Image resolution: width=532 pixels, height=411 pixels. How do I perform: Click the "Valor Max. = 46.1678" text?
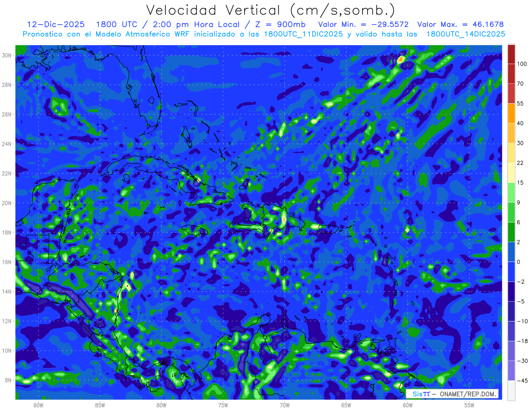[x=461, y=24]
